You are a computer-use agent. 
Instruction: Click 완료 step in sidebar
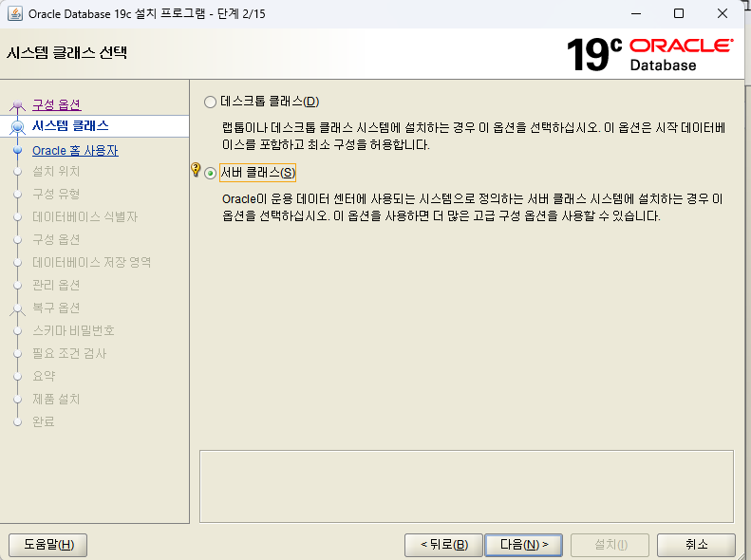point(44,421)
